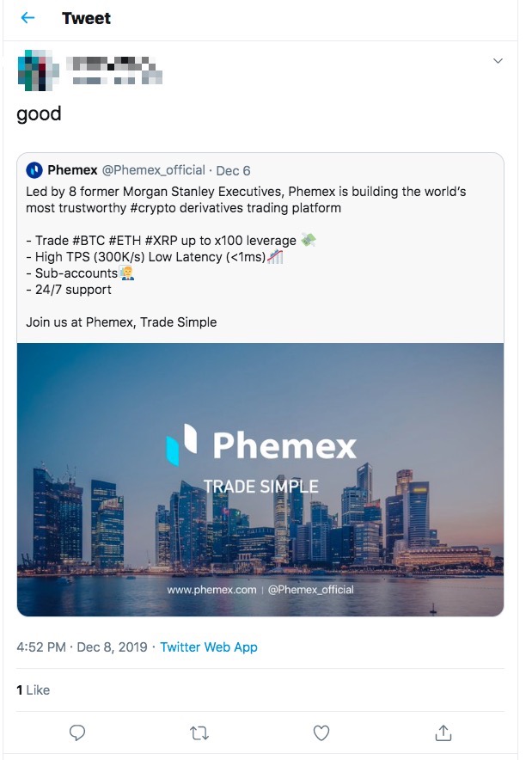Click the @Phemex_official handle

(154, 170)
